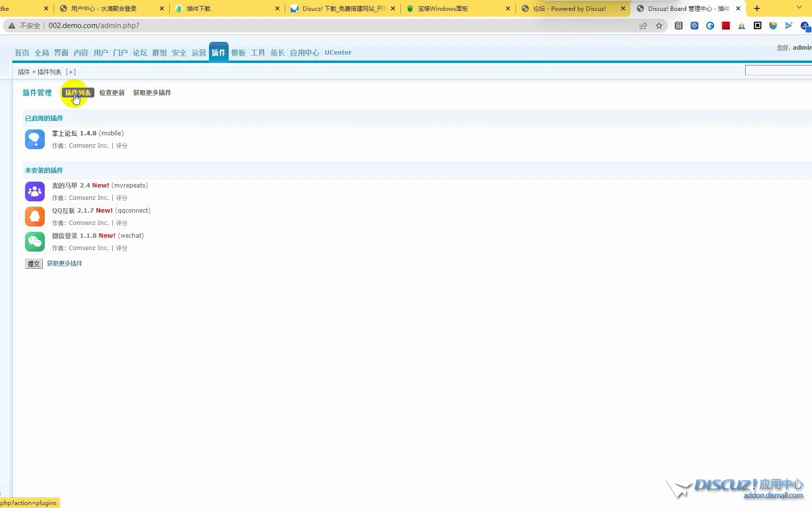
Task: Click 评分 link for 微信登录 plugin
Action: [121, 248]
